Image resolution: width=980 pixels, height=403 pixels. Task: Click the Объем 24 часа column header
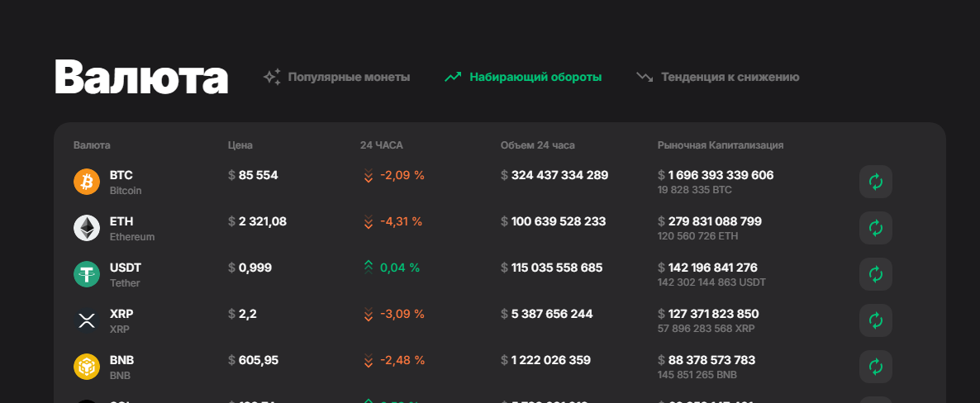(538, 145)
